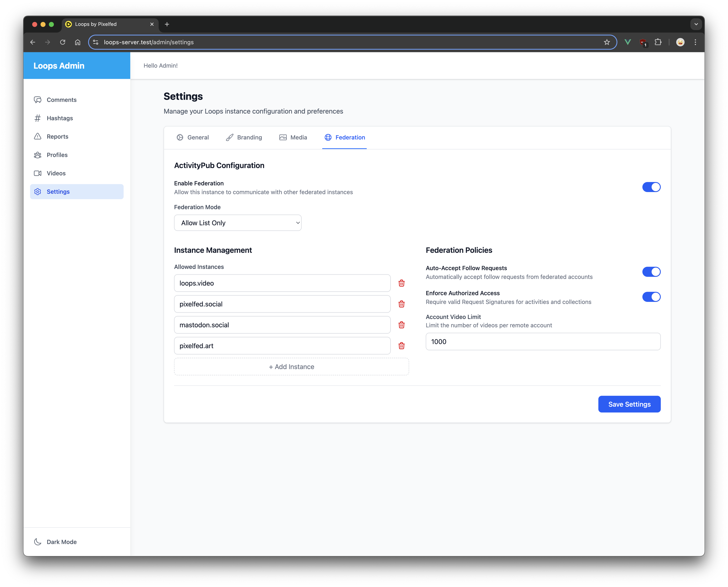This screenshot has width=728, height=587.
Task: Click the Hello Admin! greeting text
Action: point(160,66)
